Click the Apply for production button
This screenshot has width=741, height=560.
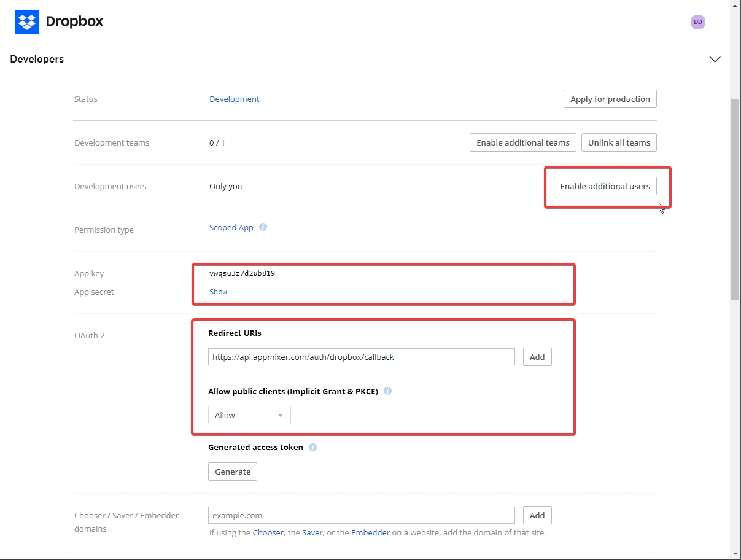(610, 99)
